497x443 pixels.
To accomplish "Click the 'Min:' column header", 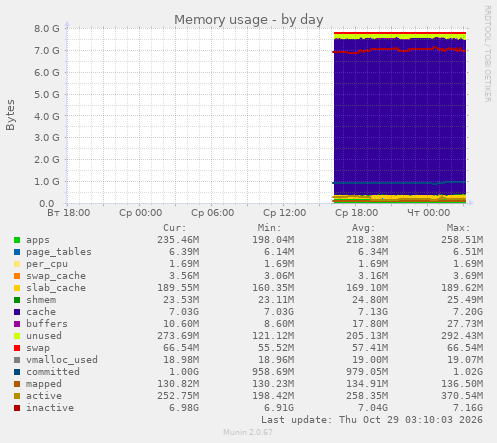I will (269, 228).
